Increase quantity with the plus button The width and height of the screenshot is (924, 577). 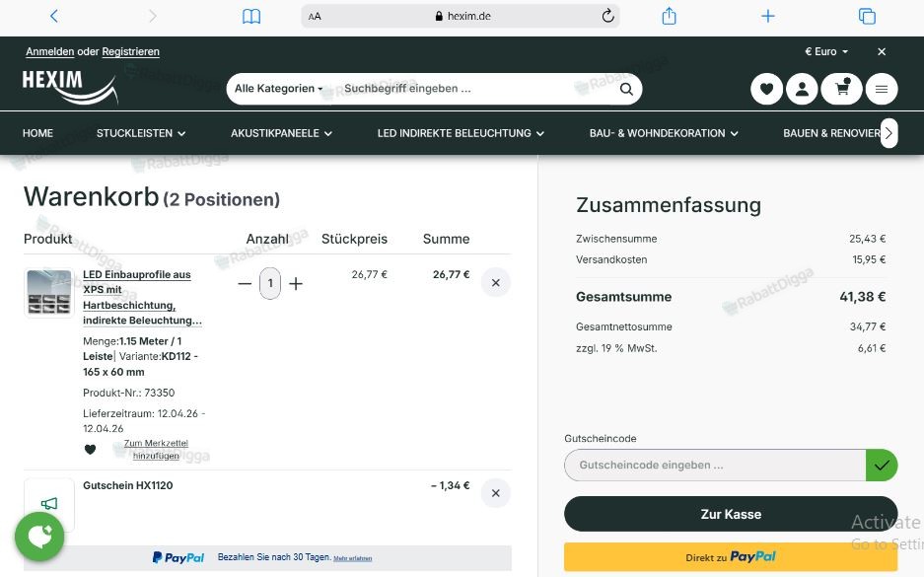click(x=296, y=283)
